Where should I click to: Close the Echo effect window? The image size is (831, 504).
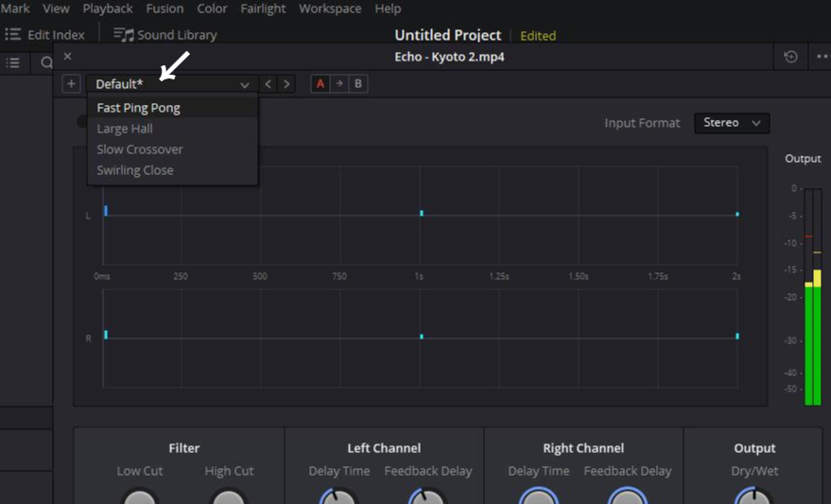[67, 56]
